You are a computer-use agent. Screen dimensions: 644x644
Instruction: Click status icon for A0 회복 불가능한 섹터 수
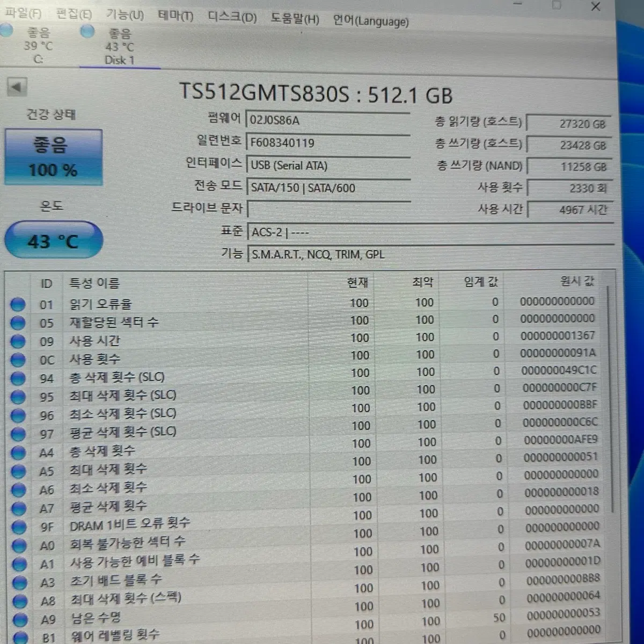[19, 546]
